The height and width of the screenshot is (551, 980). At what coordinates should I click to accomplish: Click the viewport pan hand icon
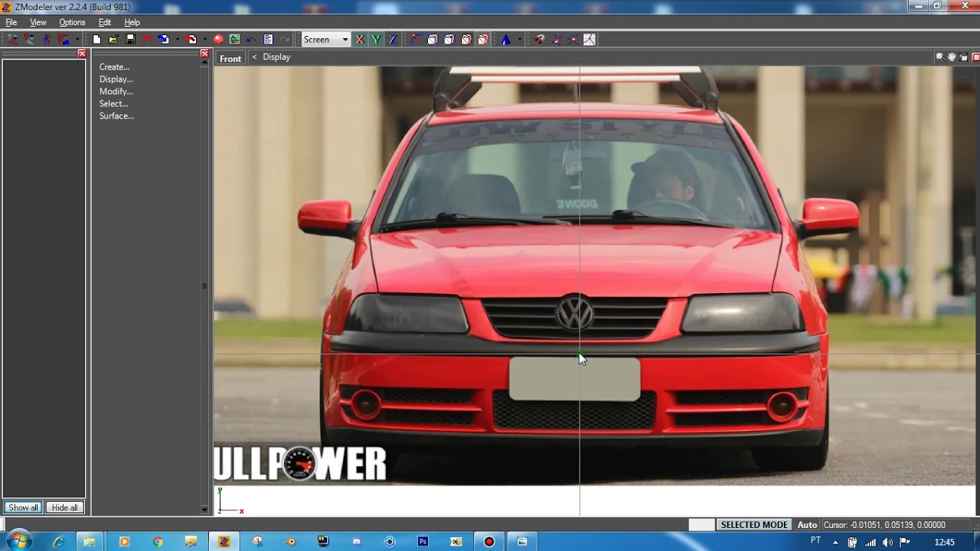952,57
